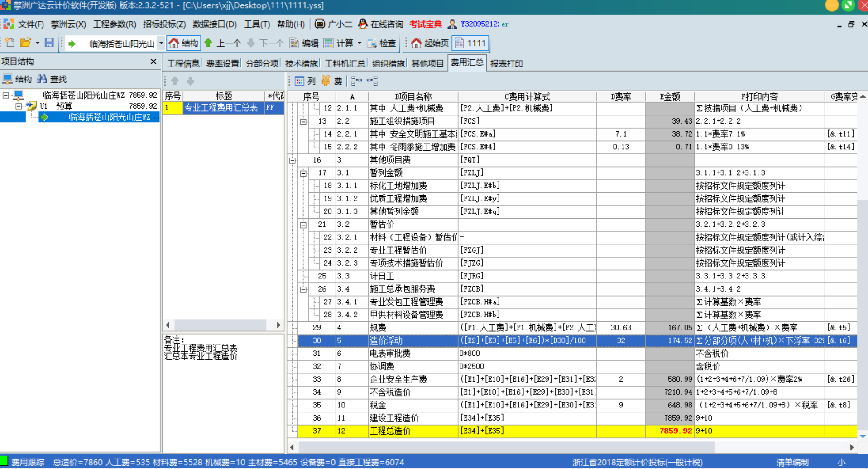Collapse row 17 暂列金额

point(303,173)
